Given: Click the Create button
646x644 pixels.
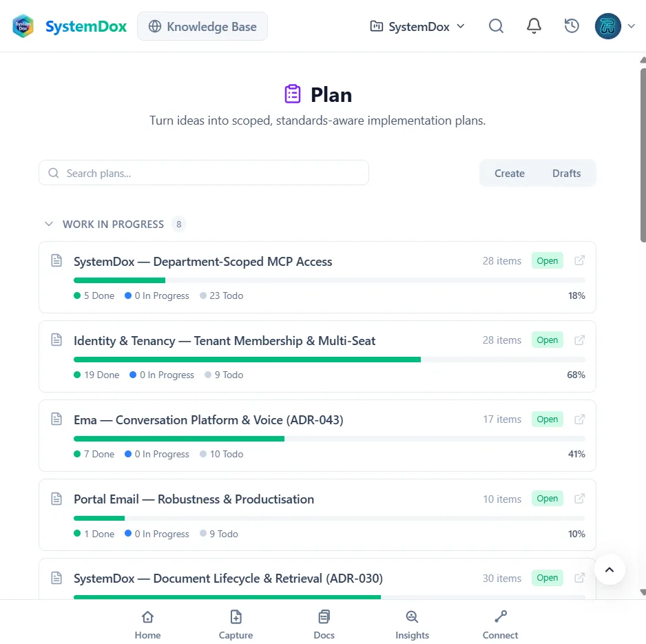Looking at the screenshot, I should pyautogui.click(x=510, y=173).
